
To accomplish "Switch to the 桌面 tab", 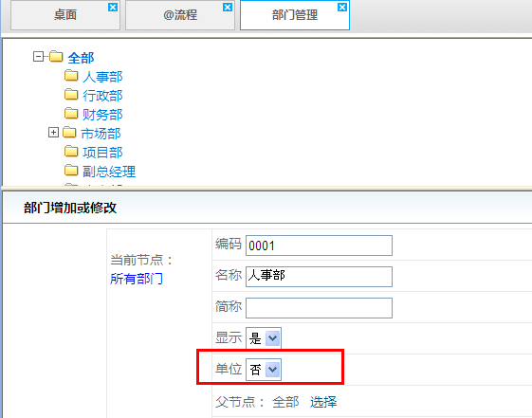I will click(x=65, y=15).
